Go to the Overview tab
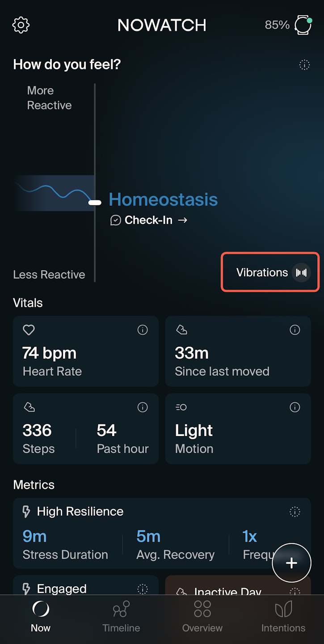 [x=202, y=616]
